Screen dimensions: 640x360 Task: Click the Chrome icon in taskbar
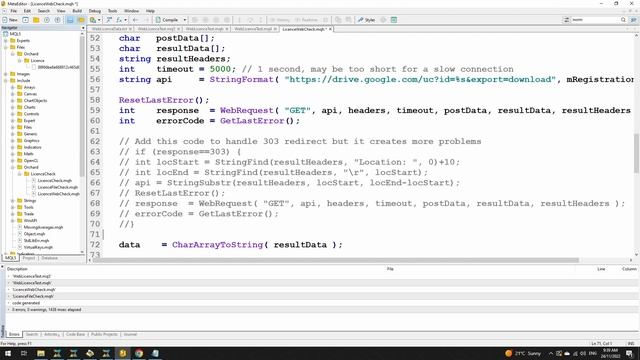coord(139,353)
